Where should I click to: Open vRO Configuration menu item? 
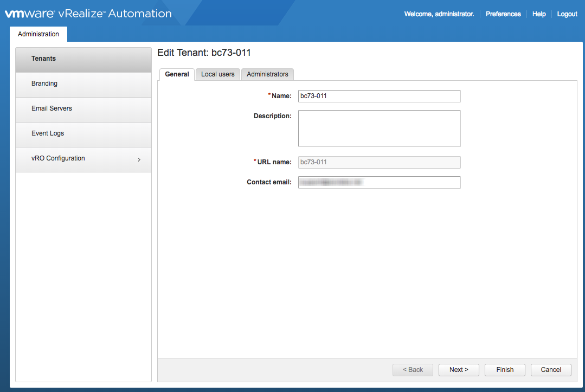(83, 159)
